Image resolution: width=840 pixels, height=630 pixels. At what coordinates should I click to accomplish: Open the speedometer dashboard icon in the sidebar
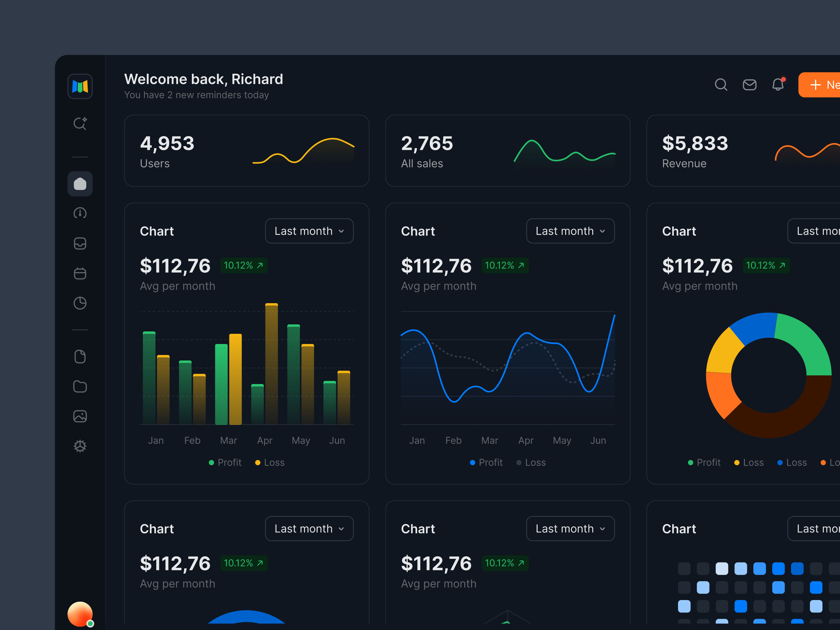click(80, 213)
